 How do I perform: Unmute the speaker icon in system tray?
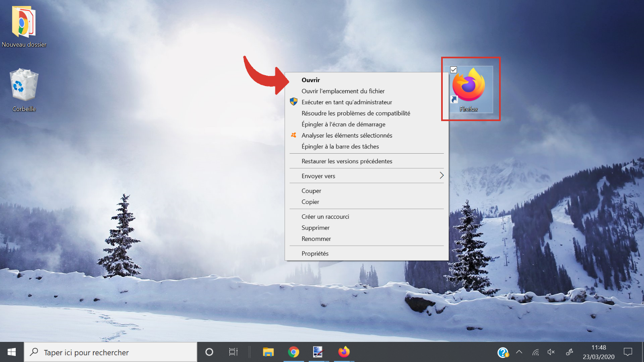click(x=551, y=352)
